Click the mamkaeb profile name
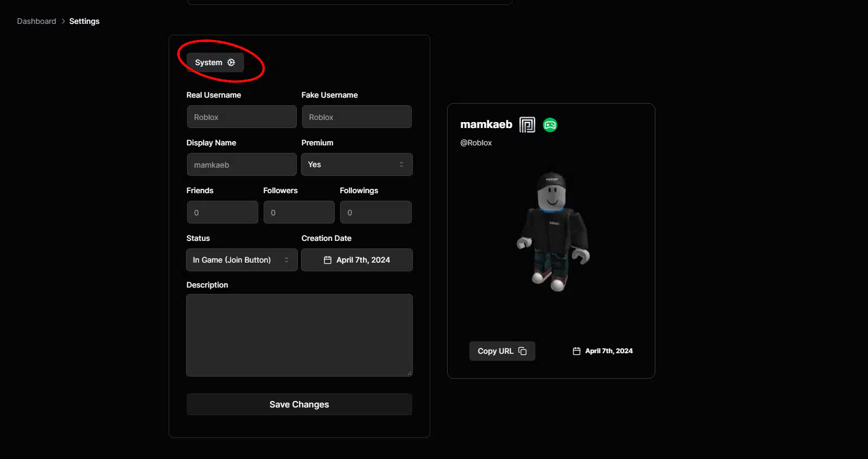This screenshot has height=459, width=868. [x=486, y=124]
